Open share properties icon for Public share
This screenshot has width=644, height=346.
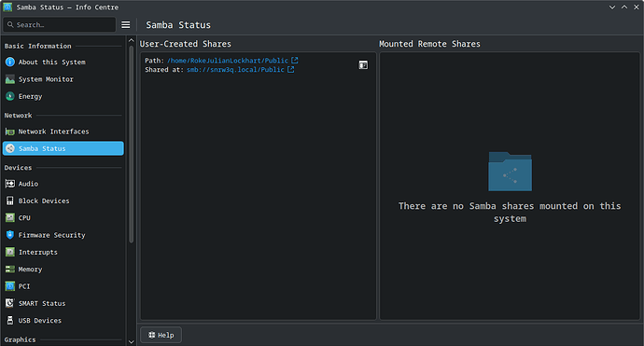coord(363,65)
